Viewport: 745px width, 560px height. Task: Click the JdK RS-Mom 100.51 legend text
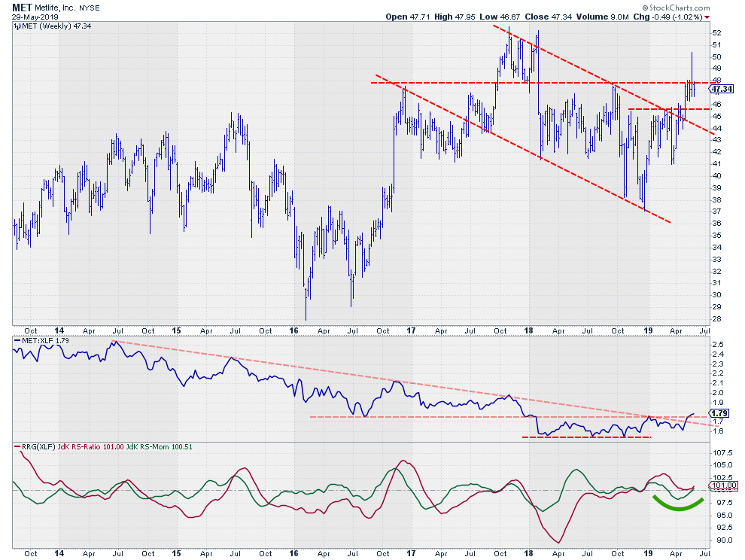coord(160,447)
